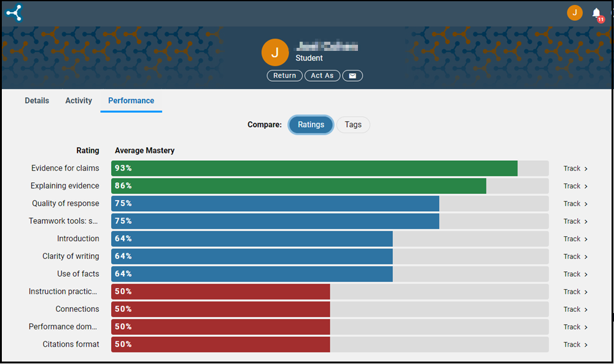Open Track for Connections
Image resolution: width=614 pixels, height=364 pixels.
575,309
